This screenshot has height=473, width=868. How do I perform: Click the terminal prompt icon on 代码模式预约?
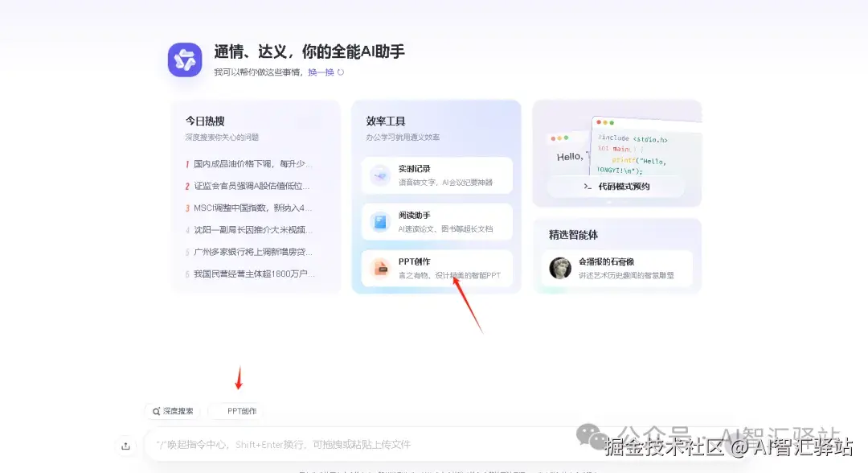pos(588,187)
